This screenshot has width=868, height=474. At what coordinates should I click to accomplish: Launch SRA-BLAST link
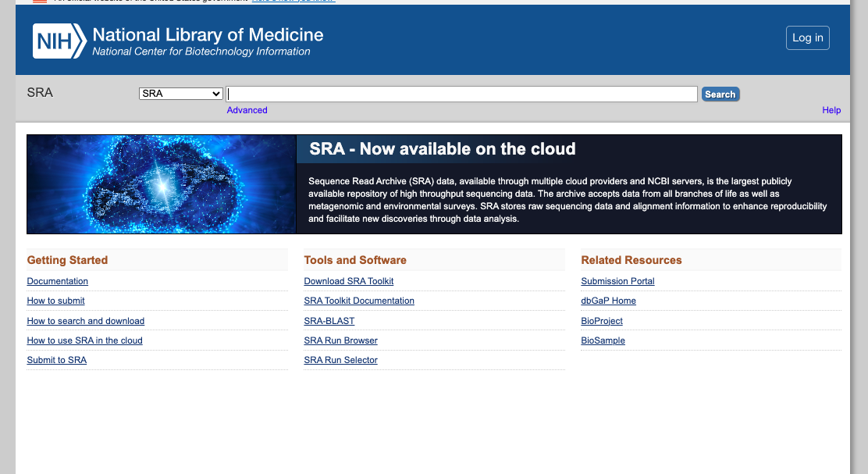329,321
